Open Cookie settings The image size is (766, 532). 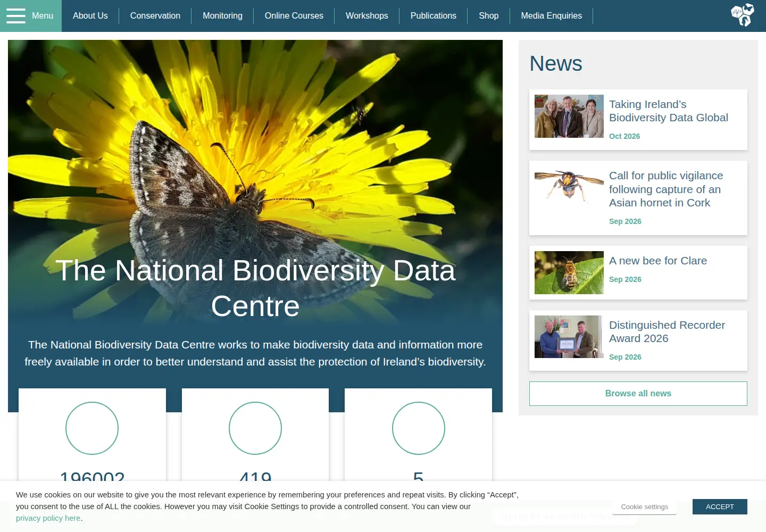644,507
